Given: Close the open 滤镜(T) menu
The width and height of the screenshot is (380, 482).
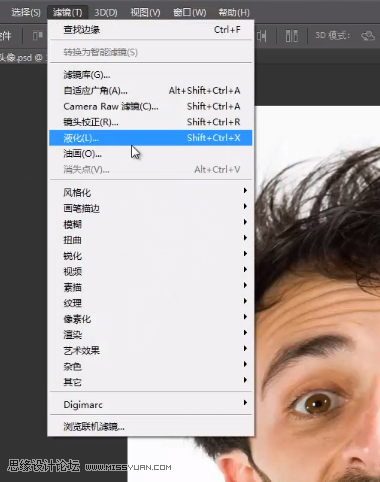Looking at the screenshot, I should point(68,12).
